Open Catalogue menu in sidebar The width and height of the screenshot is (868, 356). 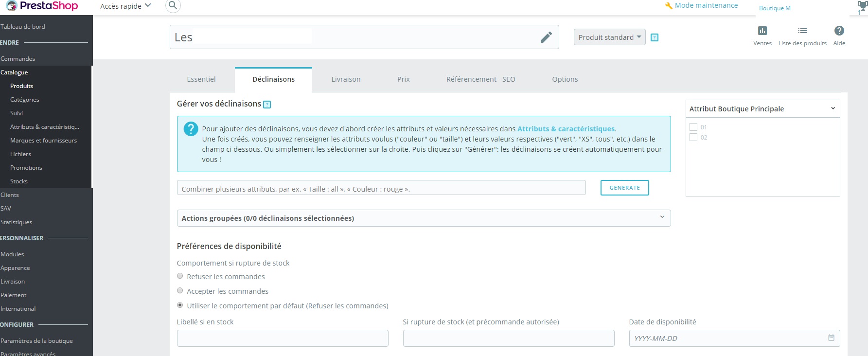14,72
